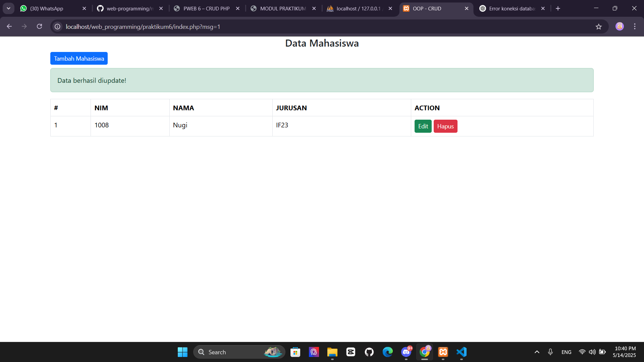The image size is (644, 362).
Task: Toggle the bookmark star for this page
Action: [x=599, y=26]
